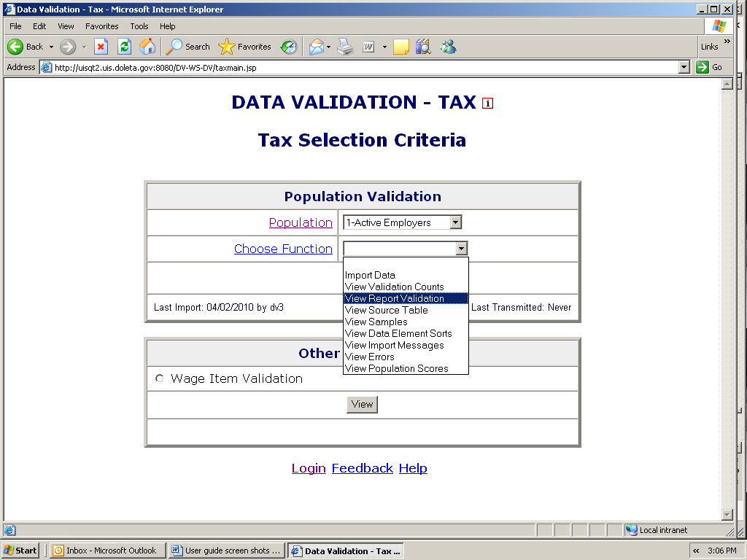Screen dimensions: 747x560
Task: Open the Mail button dropdown arrow
Action: click(x=329, y=47)
